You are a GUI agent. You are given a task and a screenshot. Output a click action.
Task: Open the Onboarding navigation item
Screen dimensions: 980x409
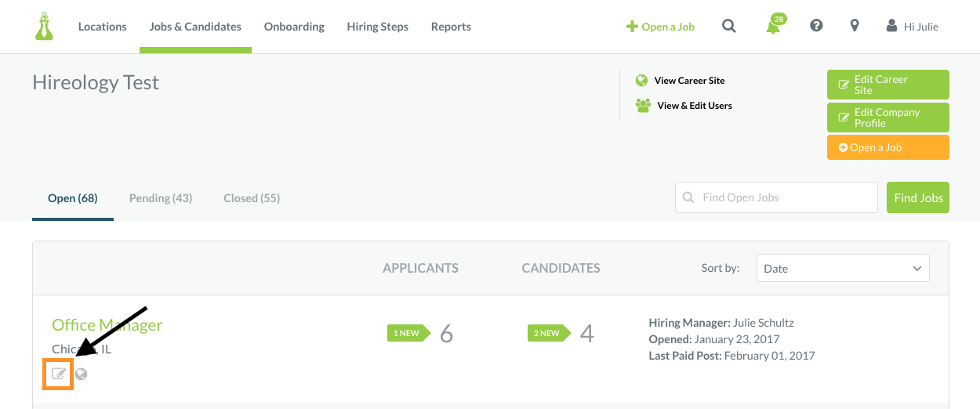coord(294,27)
